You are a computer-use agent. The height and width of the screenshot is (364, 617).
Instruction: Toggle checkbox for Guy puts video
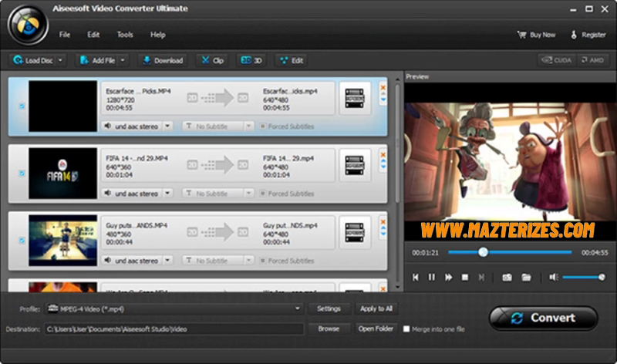pos(22,240)
